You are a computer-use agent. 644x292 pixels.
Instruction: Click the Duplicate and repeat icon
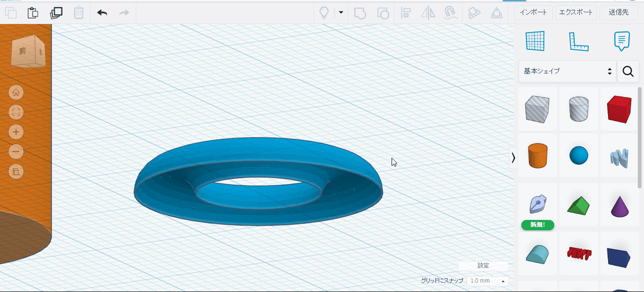(x=56, y=12)
